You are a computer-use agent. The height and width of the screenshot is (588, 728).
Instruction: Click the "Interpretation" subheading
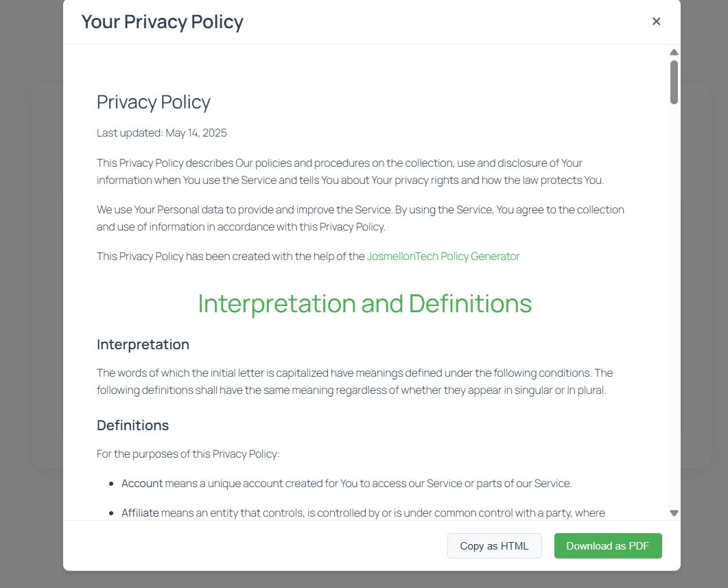(x=143, y=344)
